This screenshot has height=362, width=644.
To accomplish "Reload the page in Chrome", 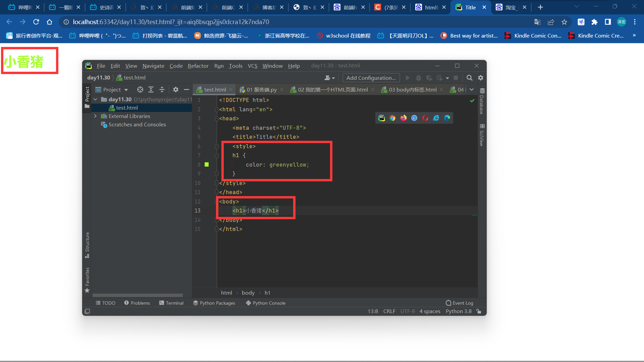I will (x=36, y=22).
